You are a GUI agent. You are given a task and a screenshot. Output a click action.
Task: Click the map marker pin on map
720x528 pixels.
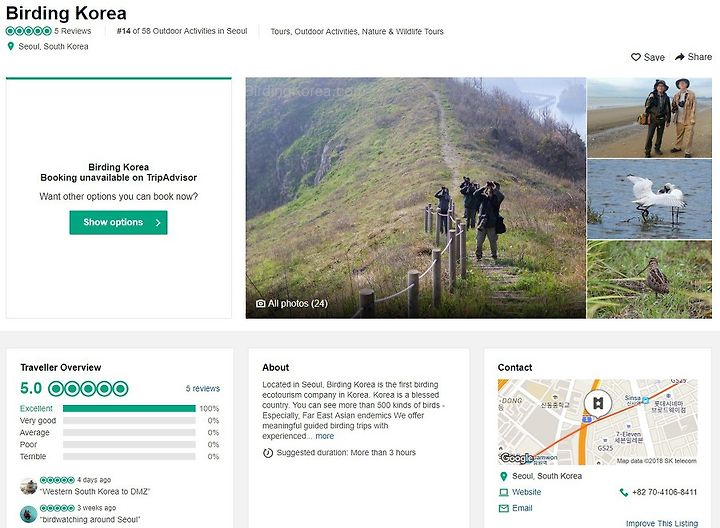pyautogui.click(x=597, y=404)
